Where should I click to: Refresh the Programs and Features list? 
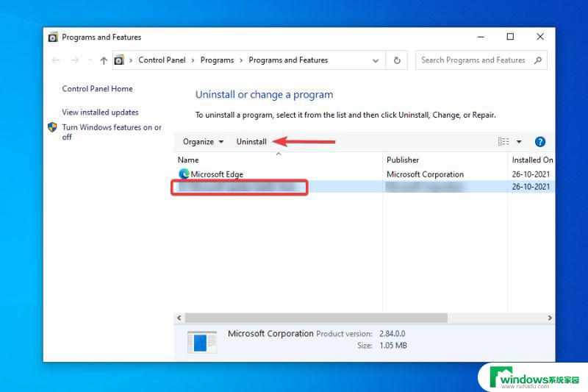(397, 60)
